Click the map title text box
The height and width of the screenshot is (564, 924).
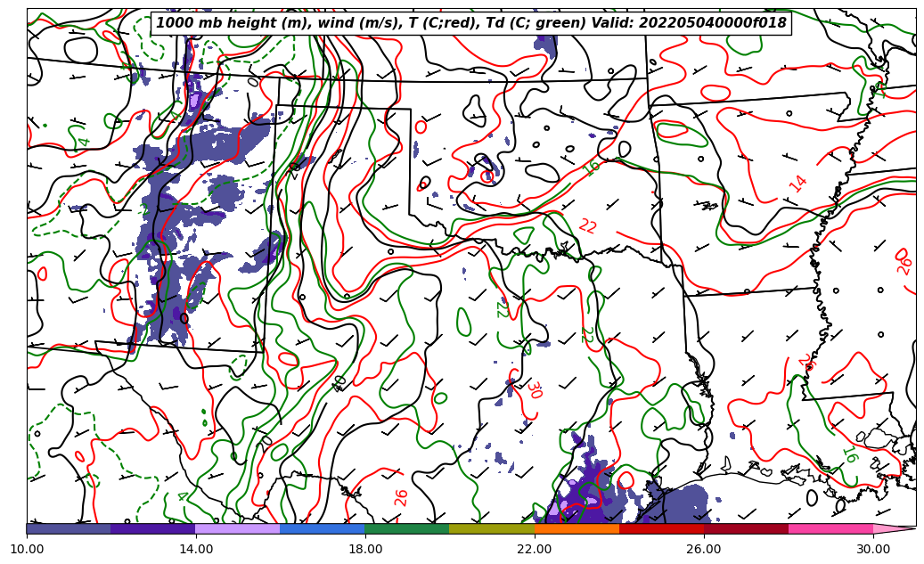471,23
